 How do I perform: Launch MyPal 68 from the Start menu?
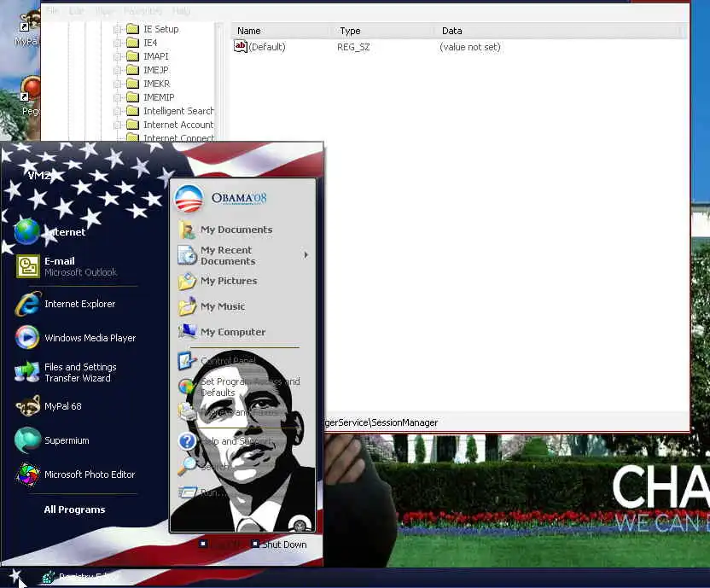[49, 406]
